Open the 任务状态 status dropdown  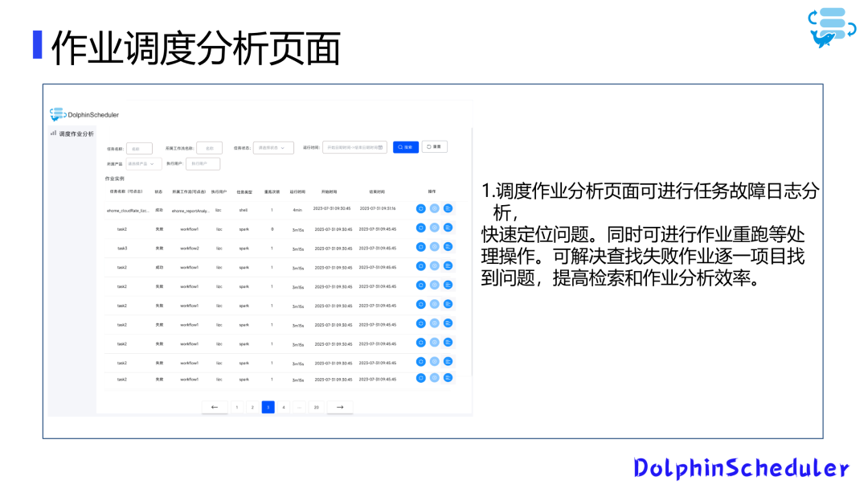pyautogui.click(x=273, y=148)
